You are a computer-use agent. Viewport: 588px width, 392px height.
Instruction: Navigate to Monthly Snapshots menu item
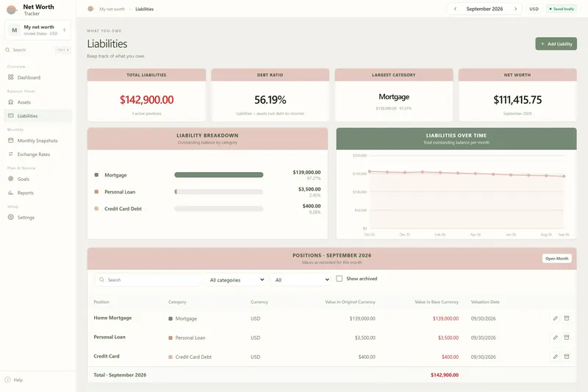(x=38, y=140)
